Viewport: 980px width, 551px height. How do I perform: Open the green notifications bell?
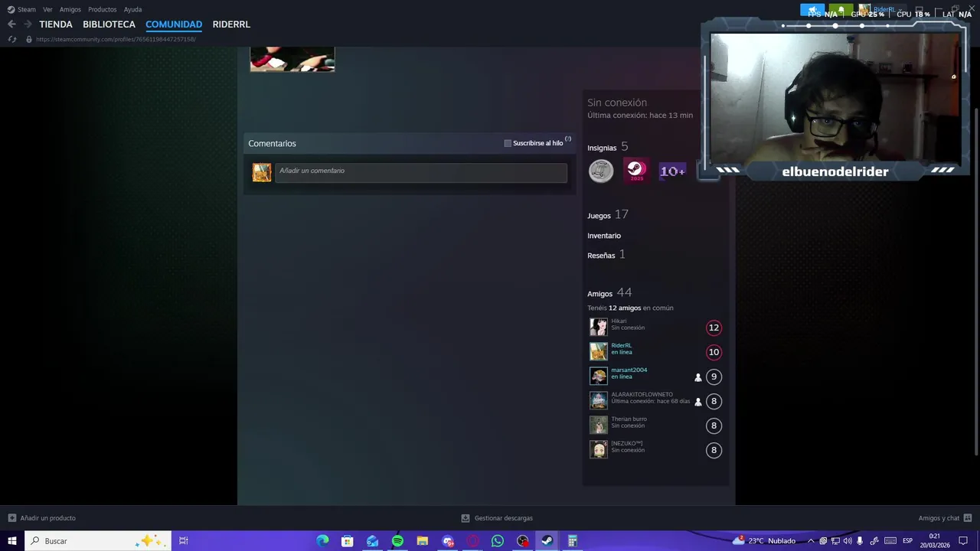point(841,10)
